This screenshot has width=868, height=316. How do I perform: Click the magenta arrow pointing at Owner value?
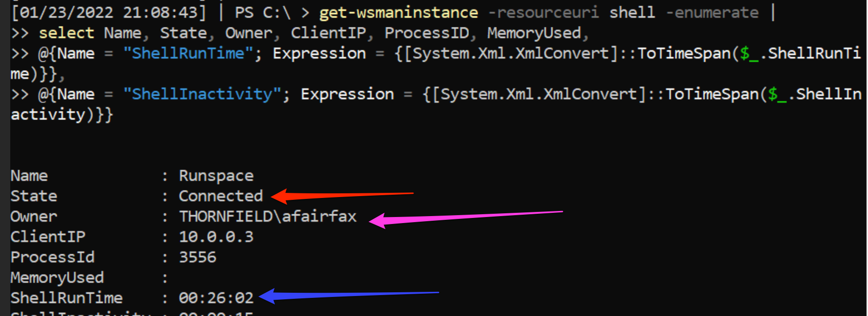coord(465,219)
